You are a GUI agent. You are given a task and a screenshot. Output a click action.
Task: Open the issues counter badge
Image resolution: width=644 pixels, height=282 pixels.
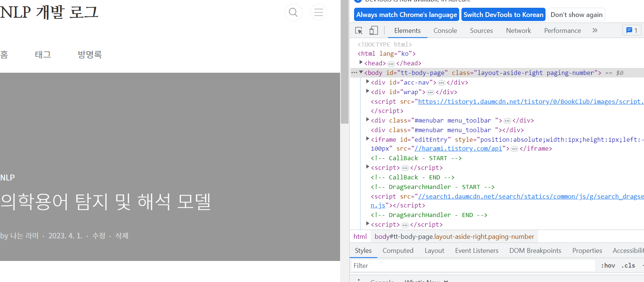(x=632, y=31)
